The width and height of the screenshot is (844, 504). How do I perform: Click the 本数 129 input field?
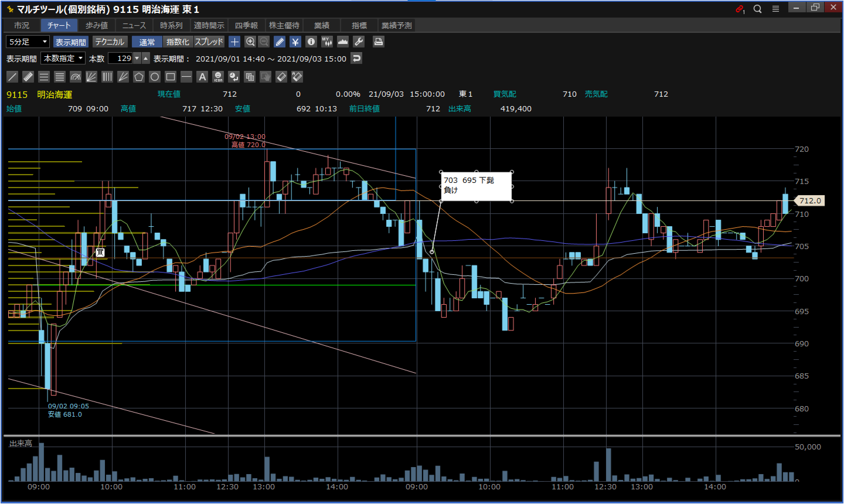[120, 58]
